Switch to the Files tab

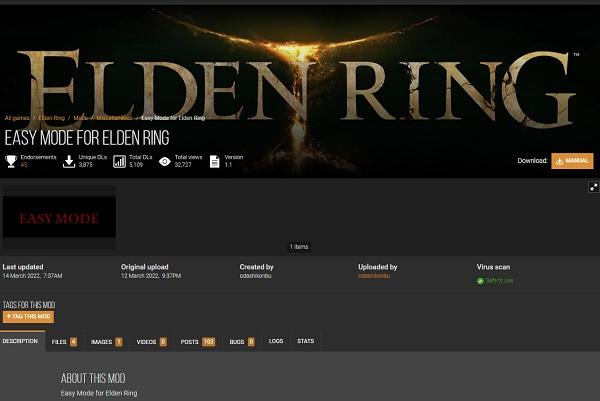pyautogui.click(x=64, y=341)
